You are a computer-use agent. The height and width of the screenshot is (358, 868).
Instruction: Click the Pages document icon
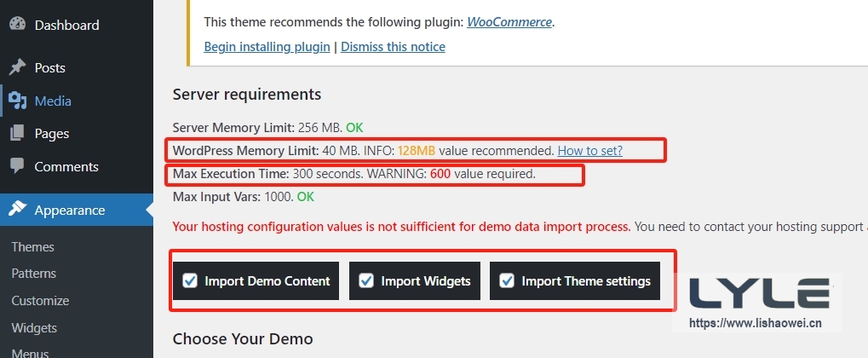click(x=17, y=134)
